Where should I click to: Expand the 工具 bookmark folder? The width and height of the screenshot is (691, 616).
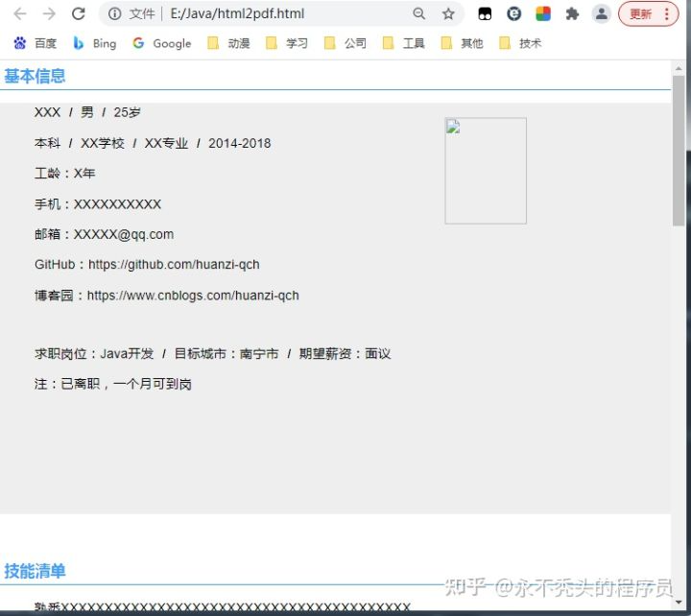tap(404, 43)
